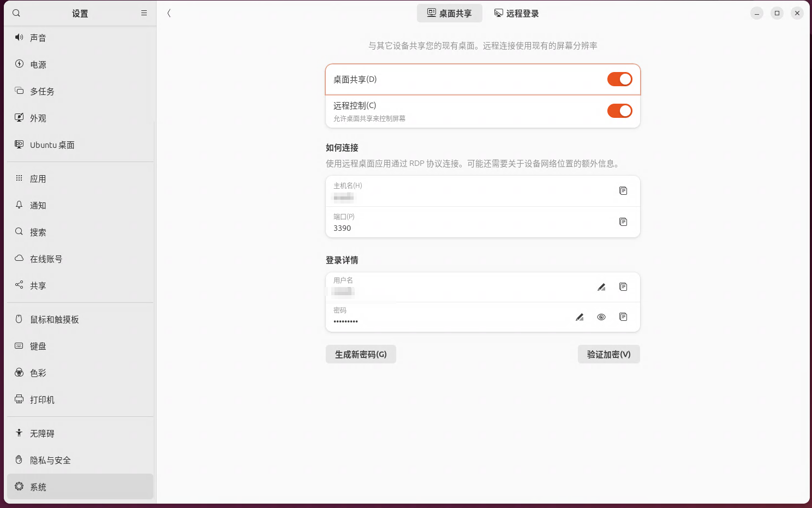
Task: Go back using the left chevron
Action: (169, 13)
